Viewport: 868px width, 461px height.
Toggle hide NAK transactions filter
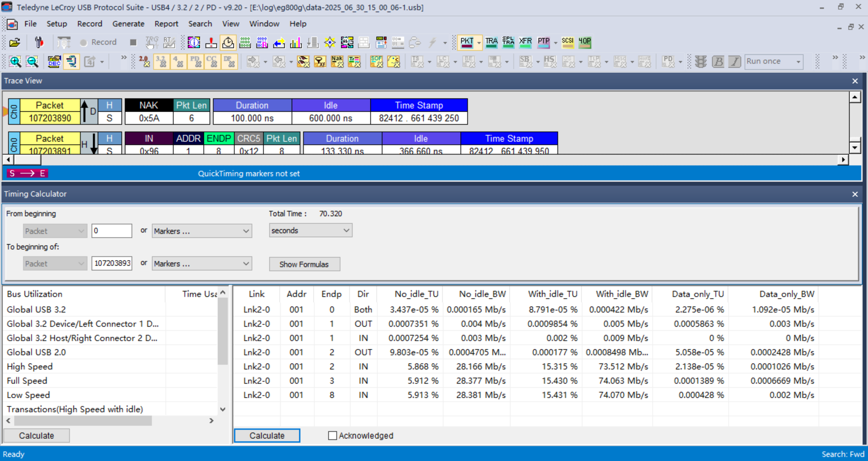(x=337, y=61)
